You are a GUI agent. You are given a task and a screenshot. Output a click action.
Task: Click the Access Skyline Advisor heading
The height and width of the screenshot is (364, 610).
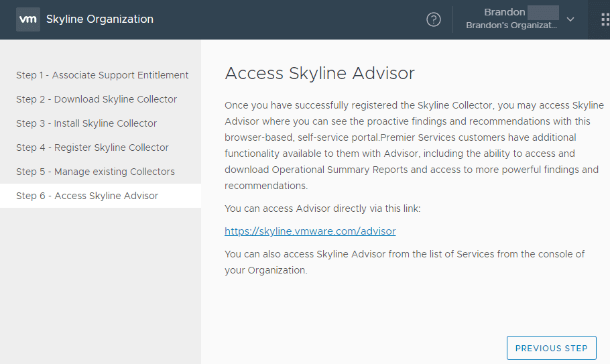pos(320,73)
